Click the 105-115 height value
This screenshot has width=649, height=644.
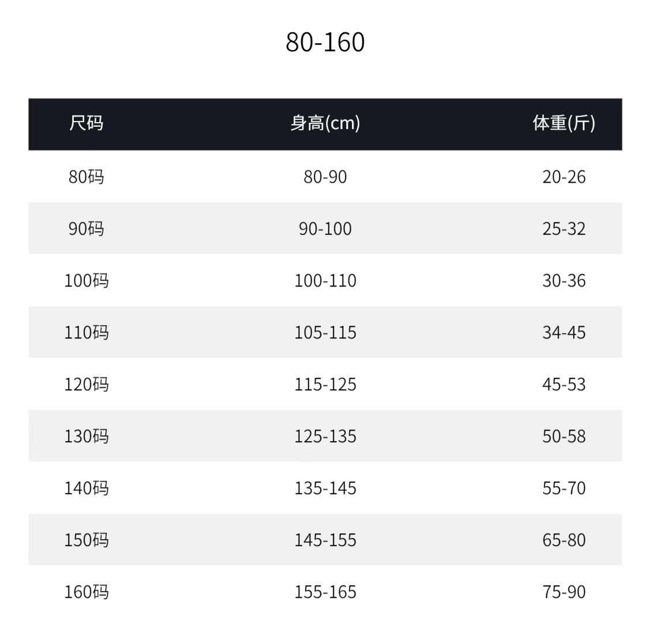[x=325, y=332]
